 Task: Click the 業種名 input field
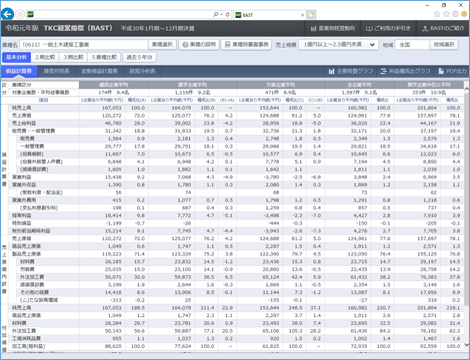[x=83, y=45]
